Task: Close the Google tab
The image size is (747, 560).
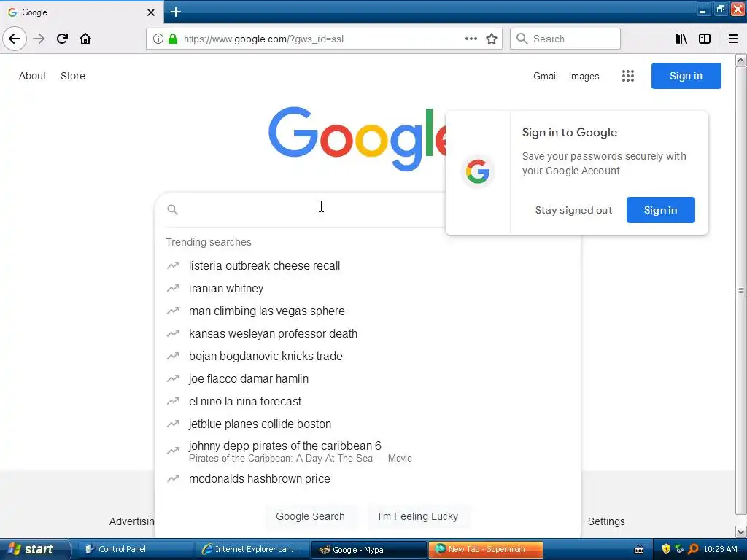Action: pos(151,12)
